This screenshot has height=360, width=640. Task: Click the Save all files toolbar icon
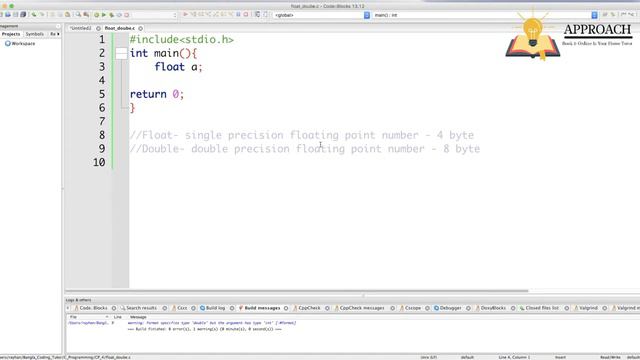23,15
